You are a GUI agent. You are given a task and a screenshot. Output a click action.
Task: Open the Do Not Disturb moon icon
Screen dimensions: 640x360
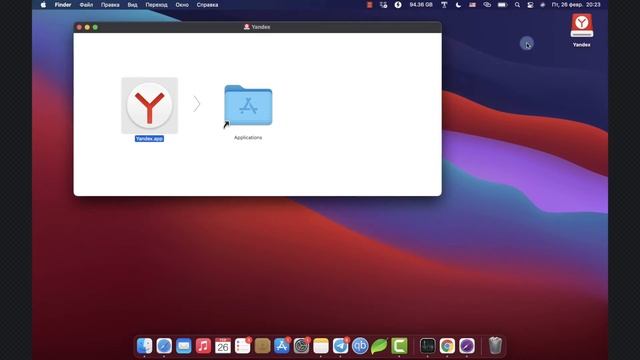point(458,5)
